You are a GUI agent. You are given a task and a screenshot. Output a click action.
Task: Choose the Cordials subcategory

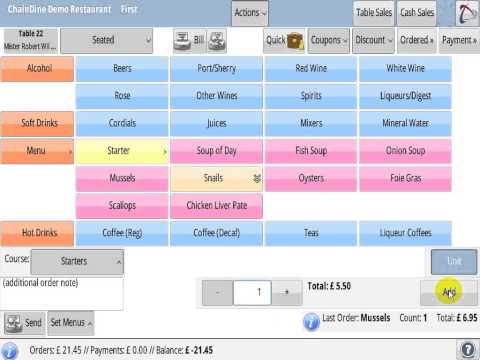coord(122,124)
